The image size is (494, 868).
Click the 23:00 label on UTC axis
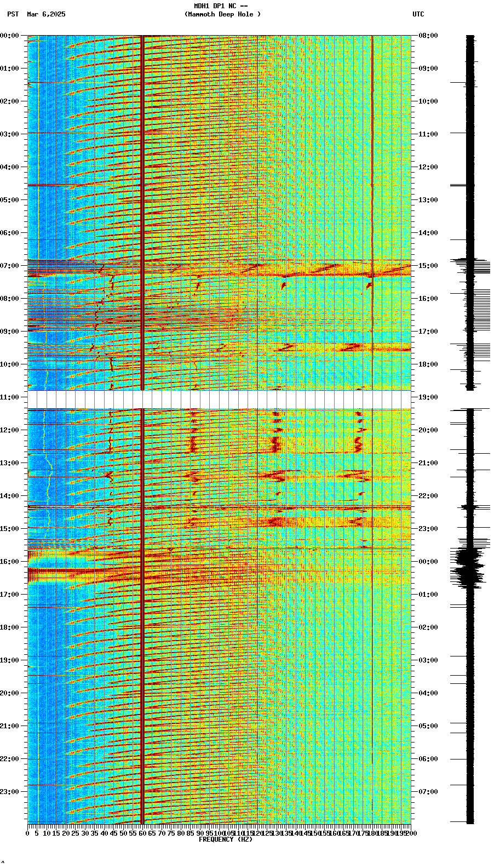(x=428, y=529)
